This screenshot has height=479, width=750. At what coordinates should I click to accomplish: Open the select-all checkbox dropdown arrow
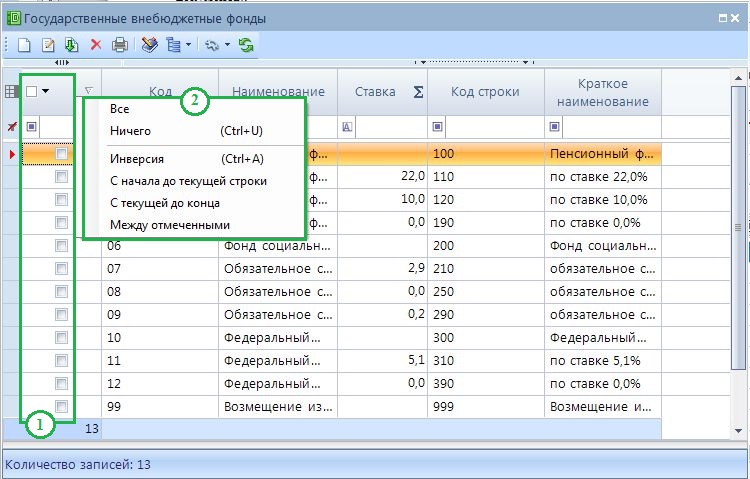(46, 91)
